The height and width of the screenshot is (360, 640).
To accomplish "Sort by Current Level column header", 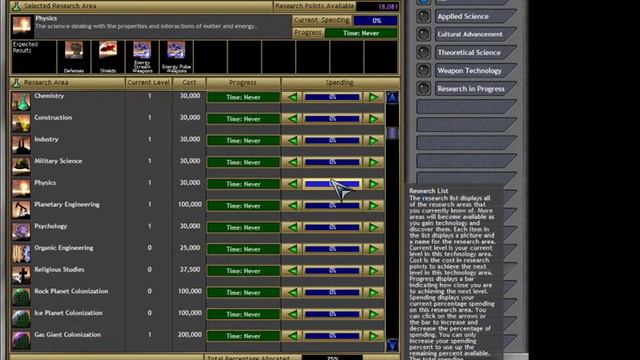I will (x=149, y=83).
